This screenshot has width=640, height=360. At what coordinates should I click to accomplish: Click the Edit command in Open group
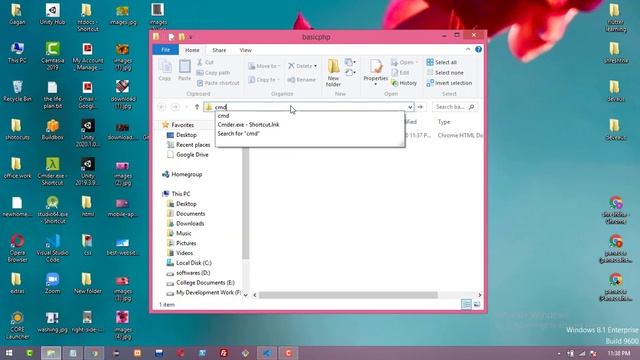(400, 73)
